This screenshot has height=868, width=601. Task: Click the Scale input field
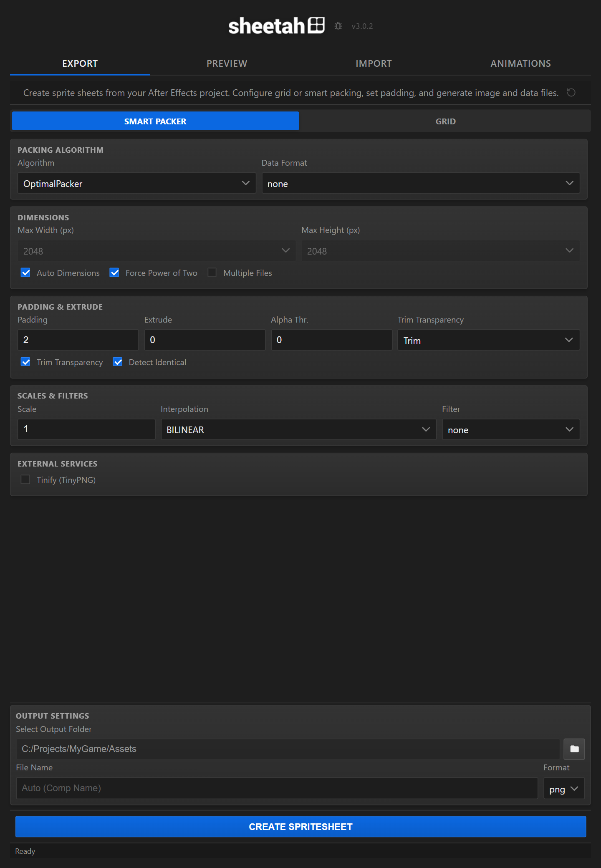click(x=86, y=429)
